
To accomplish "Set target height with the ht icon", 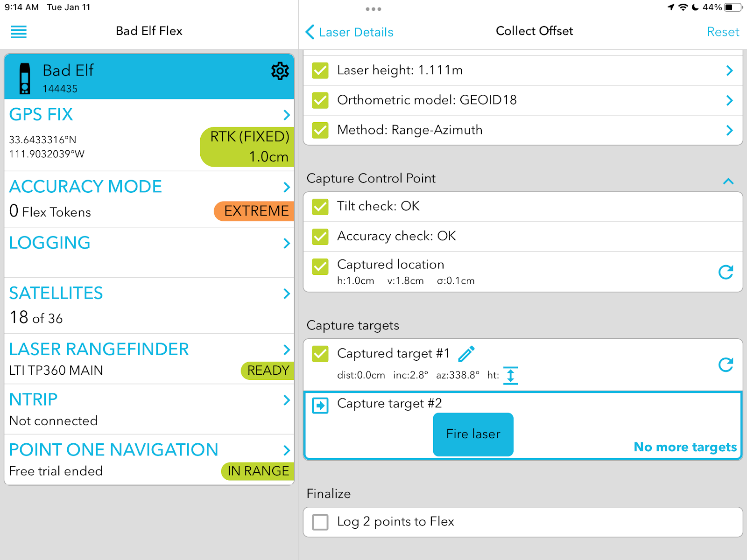I will 511,375.
